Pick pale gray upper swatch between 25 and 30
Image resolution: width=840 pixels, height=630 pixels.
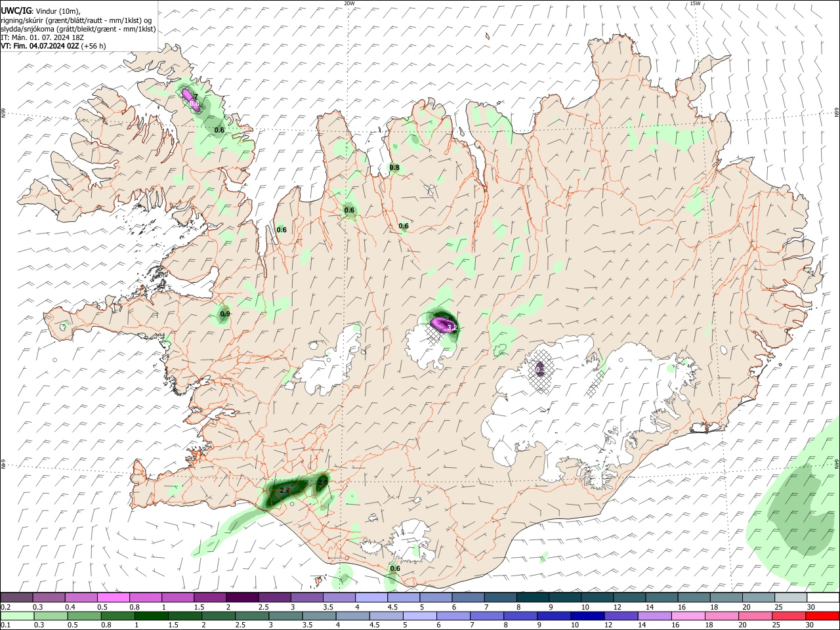point(791,598)
